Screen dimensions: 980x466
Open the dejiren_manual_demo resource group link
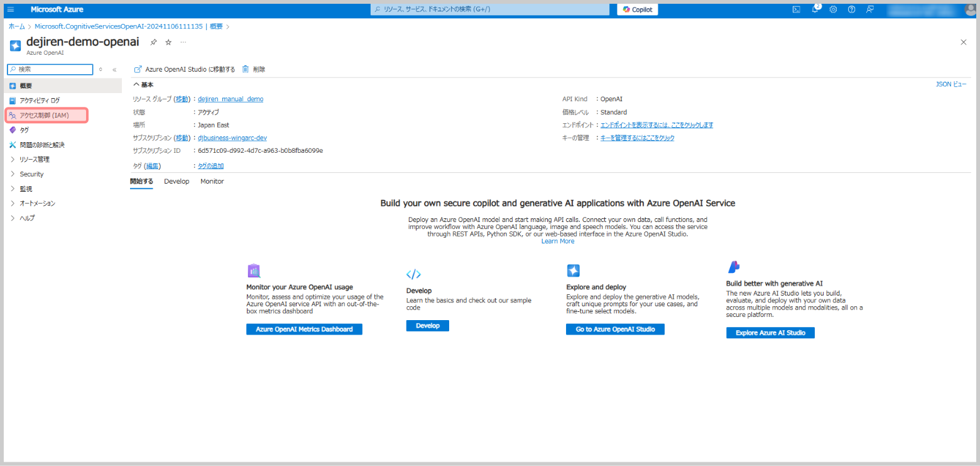click(x=231, y=99)
